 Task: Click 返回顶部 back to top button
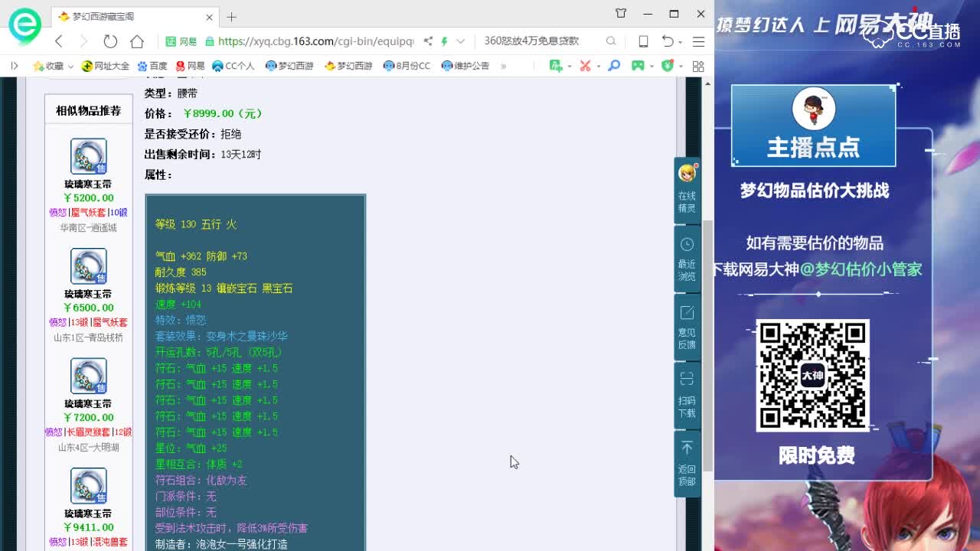tap(687, 463)
